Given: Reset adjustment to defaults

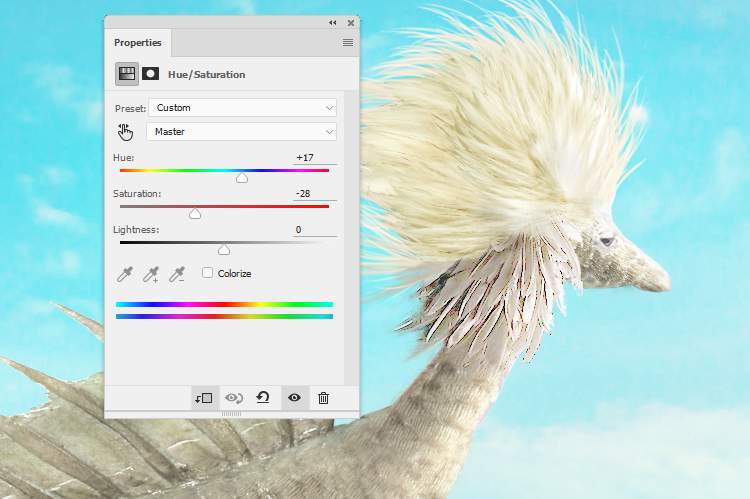Looking at the screenshot, I should 263,398.
